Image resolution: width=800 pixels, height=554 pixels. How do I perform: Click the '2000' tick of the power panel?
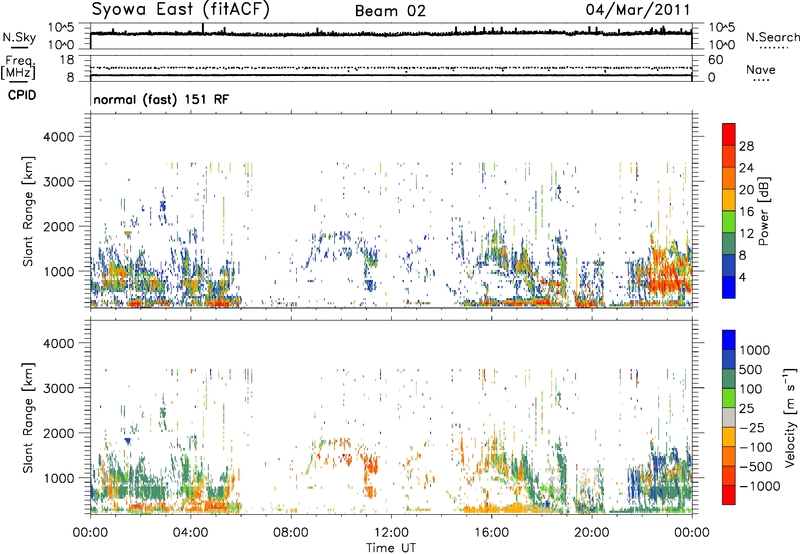58,226
